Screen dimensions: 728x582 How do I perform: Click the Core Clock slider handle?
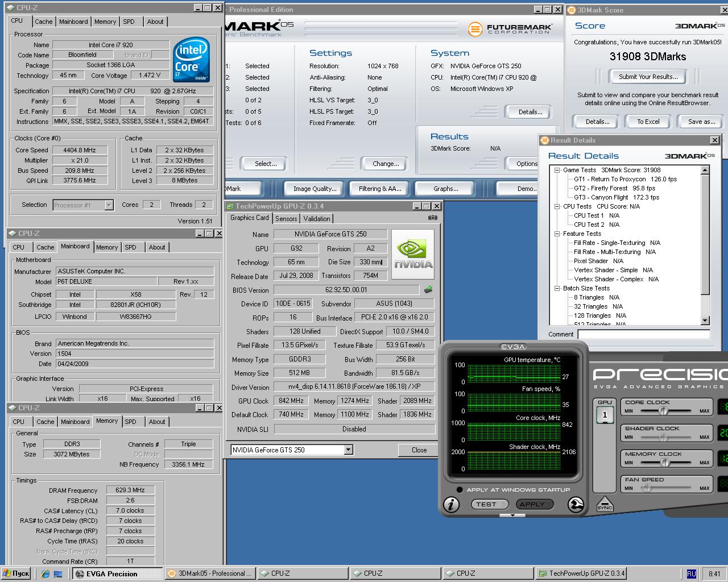[663, 411]
